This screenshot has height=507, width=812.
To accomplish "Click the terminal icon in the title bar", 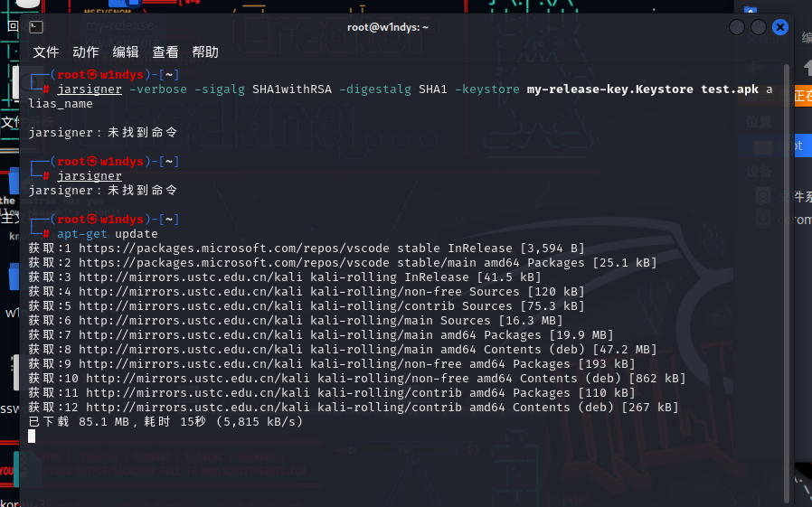I will tap(35, 27).
